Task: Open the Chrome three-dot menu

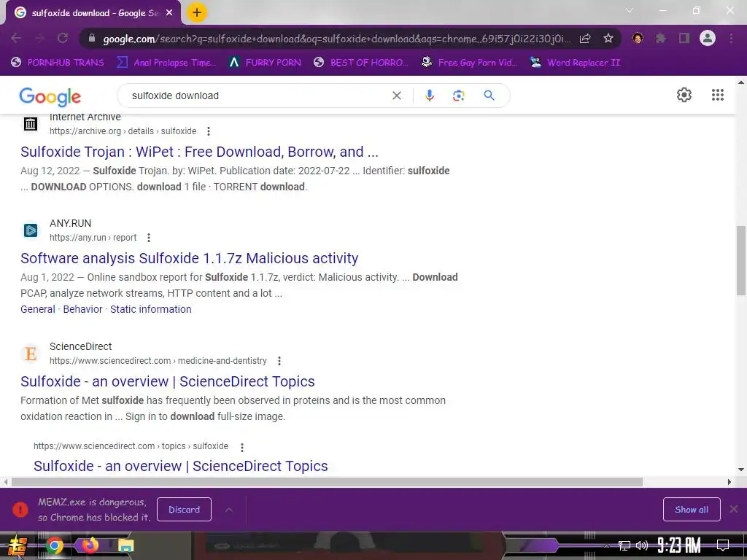Action: coord(731,38)
